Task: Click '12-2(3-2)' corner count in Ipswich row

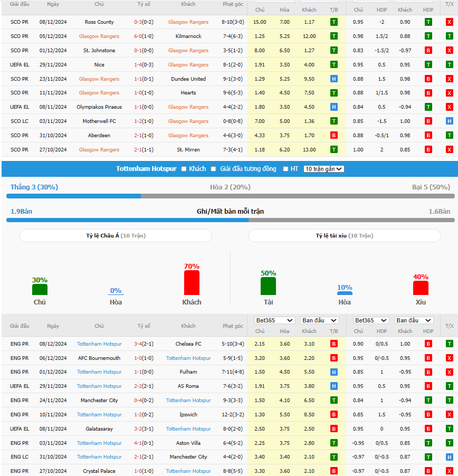Action: click(233, 415)
